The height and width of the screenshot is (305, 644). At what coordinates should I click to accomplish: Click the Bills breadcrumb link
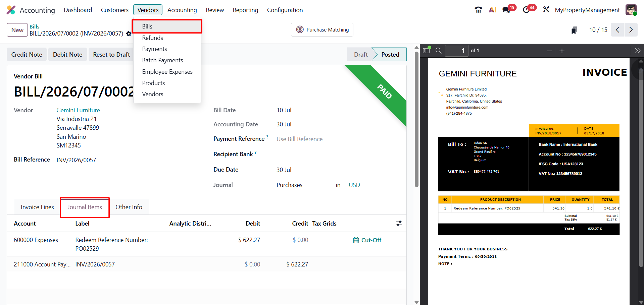tap(35, 27)
